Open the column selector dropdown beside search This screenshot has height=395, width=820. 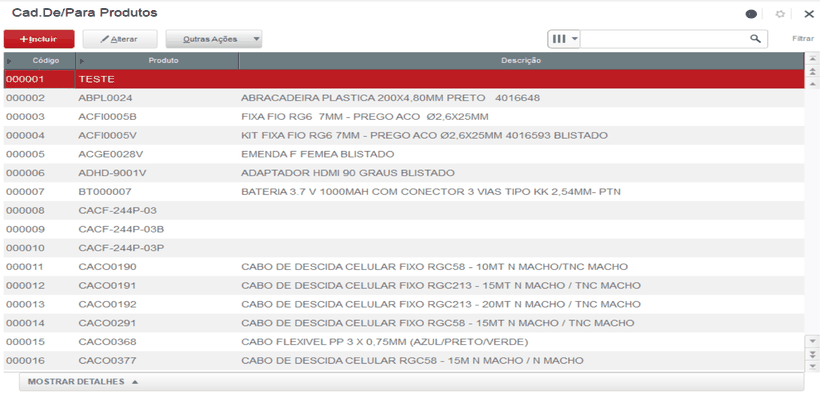pyautogui.click(x=564, y=39)
